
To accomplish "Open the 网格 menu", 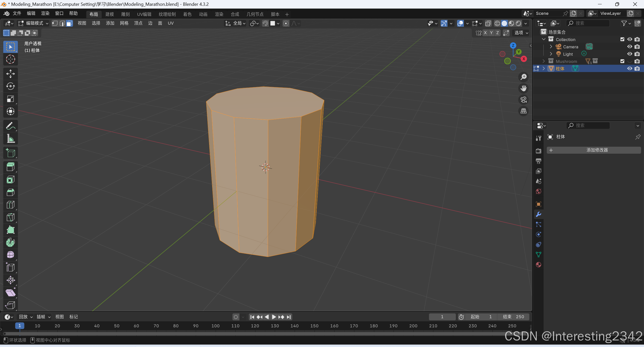I will click(x=124, y=23).
